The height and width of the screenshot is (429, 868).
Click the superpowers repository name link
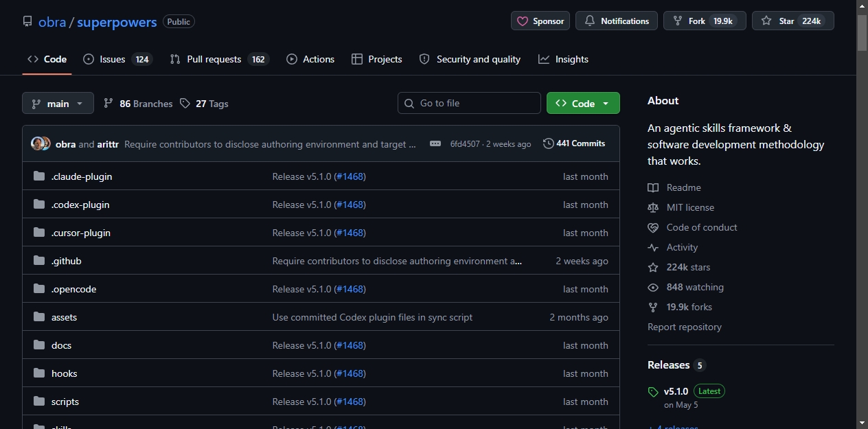click(117, 22)
